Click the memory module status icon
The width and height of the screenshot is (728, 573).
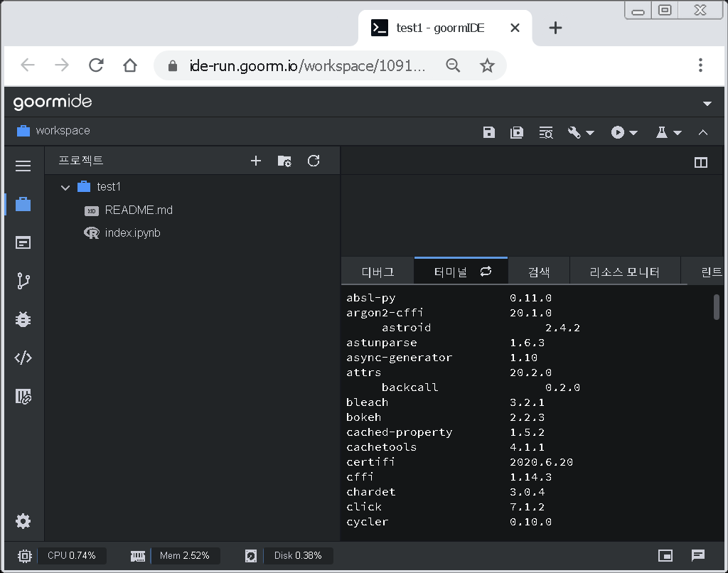tap(137, 556)
